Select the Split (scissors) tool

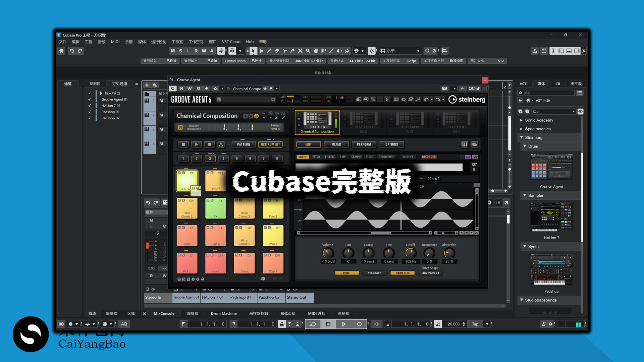click(x=285, y=51)
